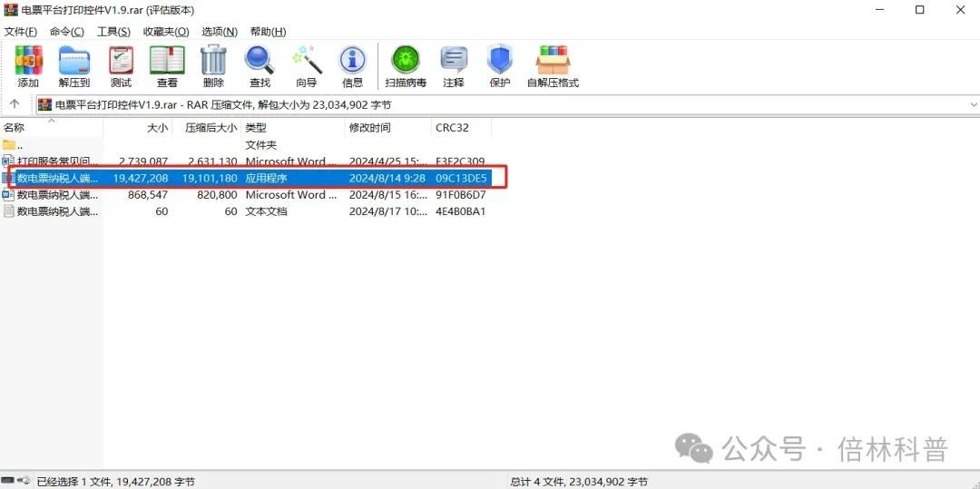The height and width of the screenshot is (489, 980).
Task: Expand the address bar dropdown arrow
Action: tap(973, 105)
